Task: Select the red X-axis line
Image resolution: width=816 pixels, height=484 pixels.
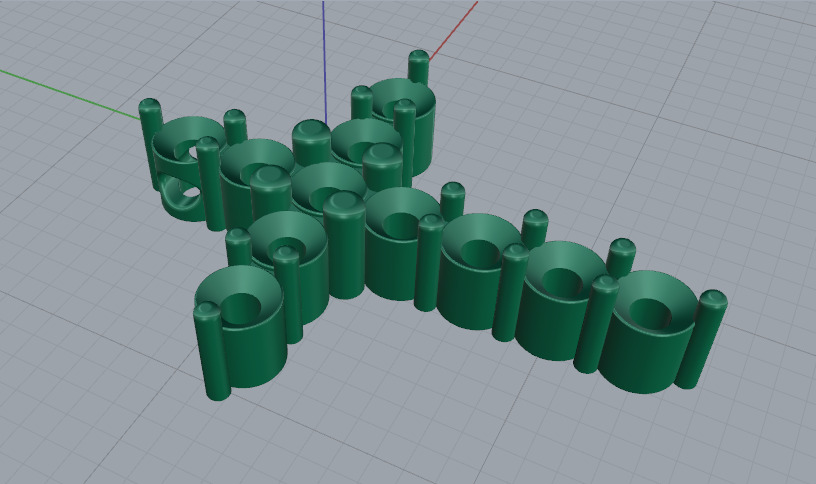Action: tap(453, 29)
